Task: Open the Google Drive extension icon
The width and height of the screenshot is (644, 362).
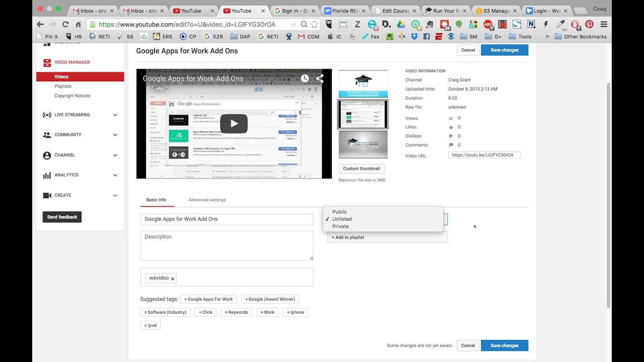Action: [401, 24]
